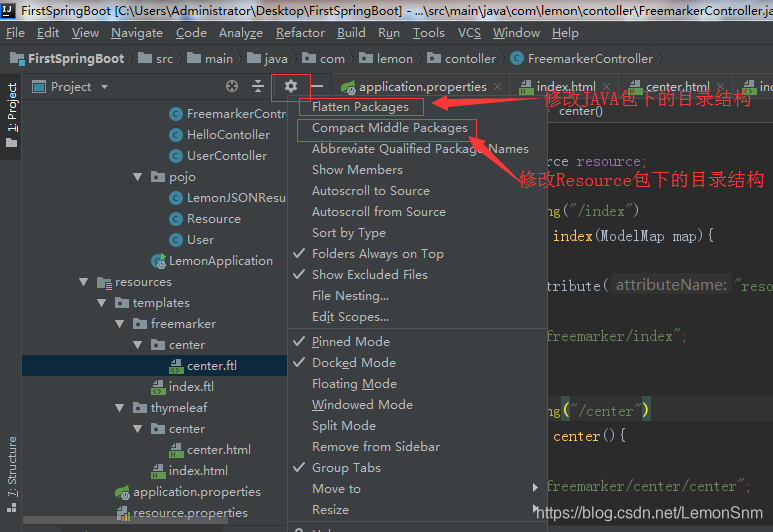Open the 1: Project side tool window

click(12, 115)
